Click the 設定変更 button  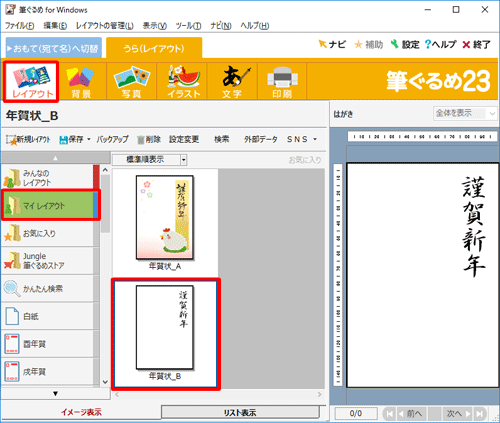click(184, 139)
